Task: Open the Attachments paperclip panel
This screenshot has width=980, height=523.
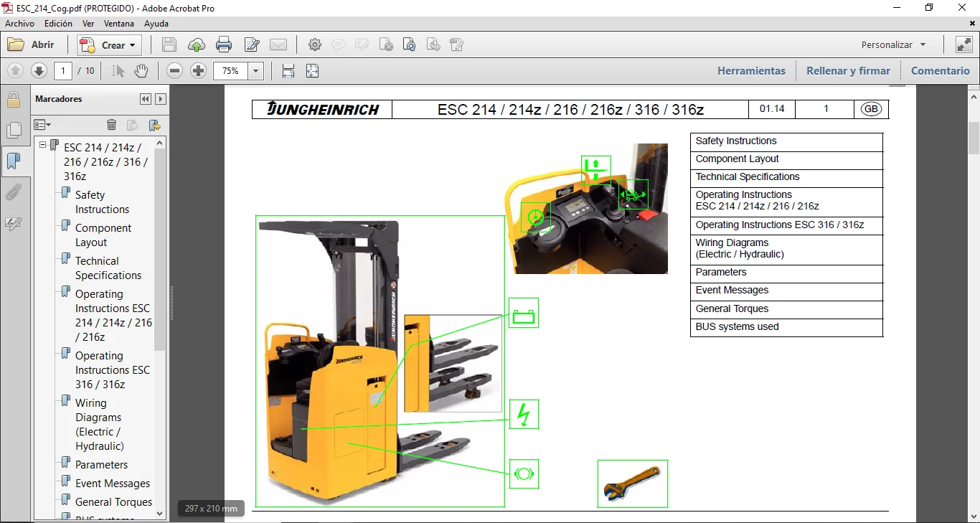Action: point(14,192)
